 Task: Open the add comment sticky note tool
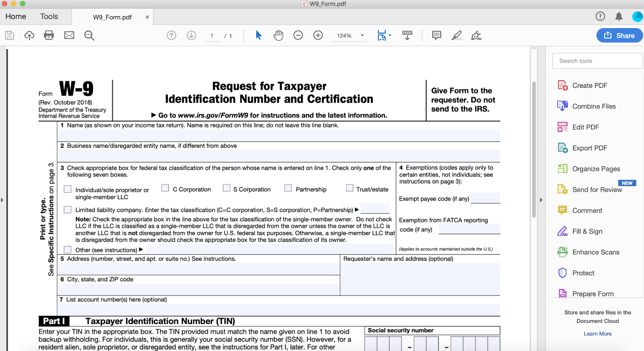pyautogui.click(x=436, y=35)
